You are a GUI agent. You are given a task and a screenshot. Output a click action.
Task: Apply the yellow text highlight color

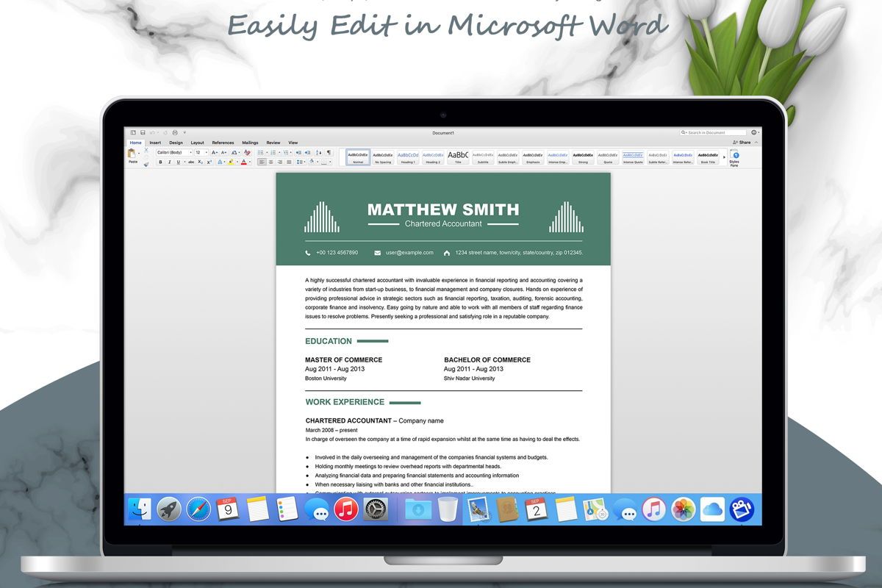(231, 162)
